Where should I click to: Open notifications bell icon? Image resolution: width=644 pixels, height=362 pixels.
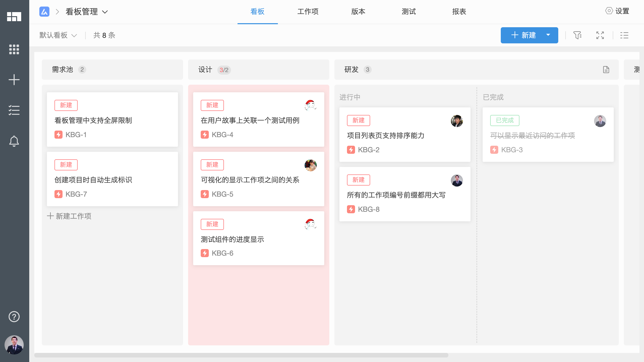pyautogui.click(x=14, y=141)
